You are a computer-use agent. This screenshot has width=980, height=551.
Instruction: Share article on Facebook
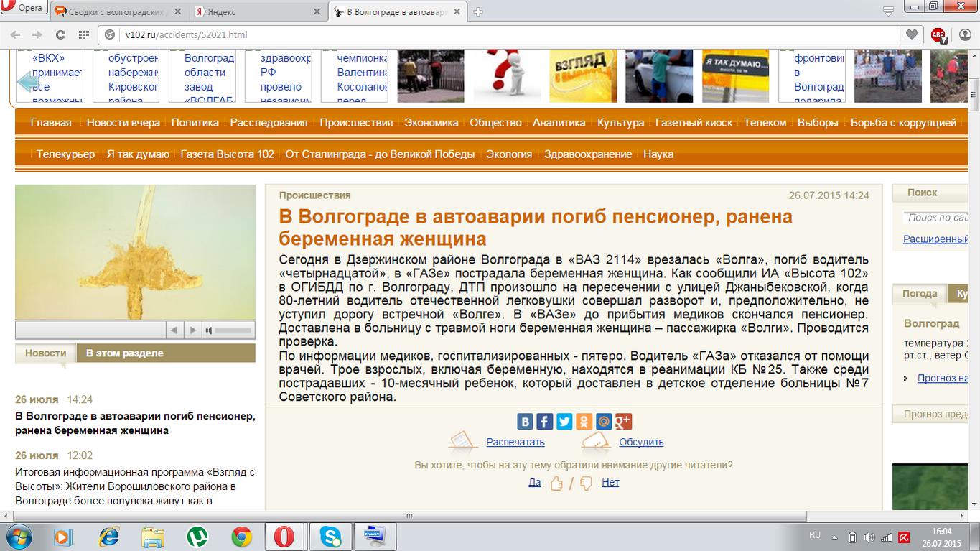point(545,422)
